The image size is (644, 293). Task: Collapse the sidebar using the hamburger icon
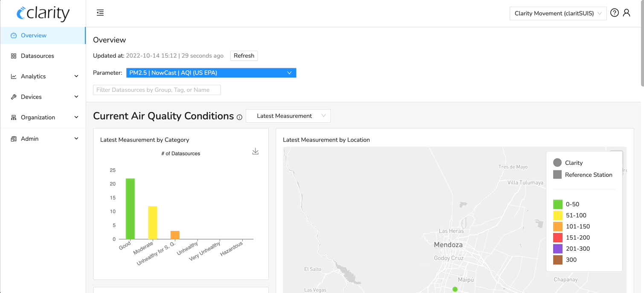click(100, 12)
